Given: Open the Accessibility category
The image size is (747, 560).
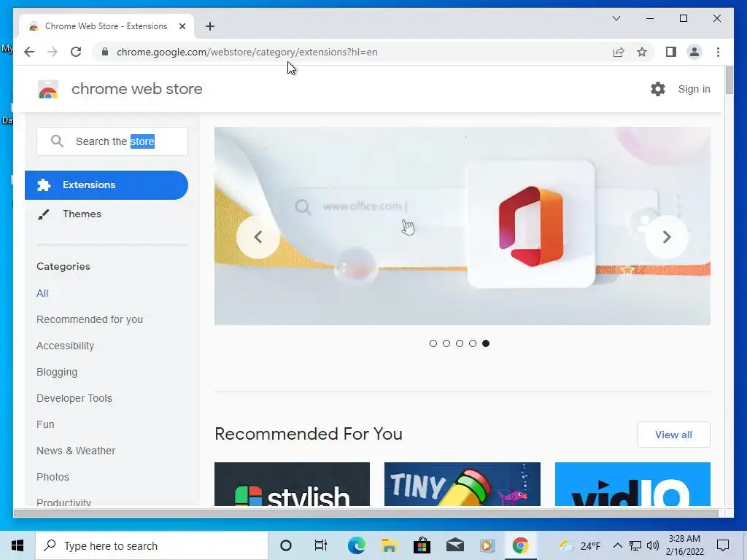Looking at the screenshot, I should click(x=65, y=346).
